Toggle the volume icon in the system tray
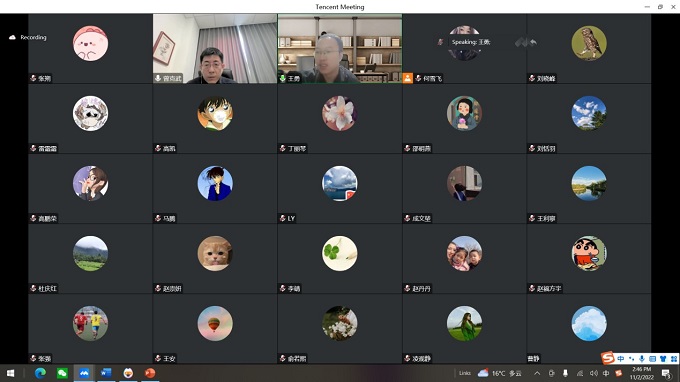680x382 pixels. (594, 373)
